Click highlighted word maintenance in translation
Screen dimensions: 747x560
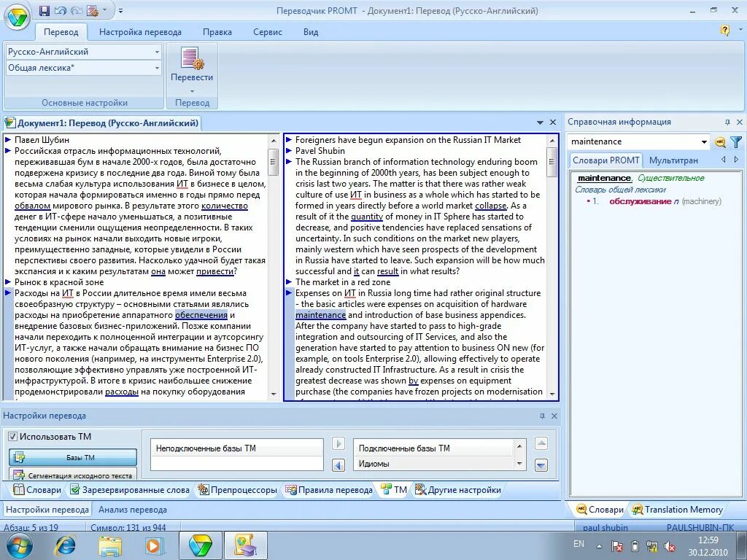(321, 315)
